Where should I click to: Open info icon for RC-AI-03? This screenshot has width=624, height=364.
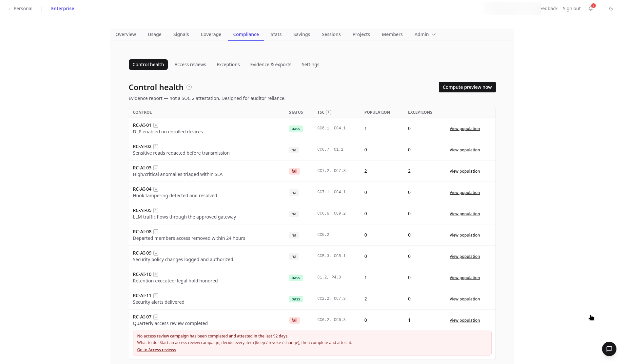[x=156, y=168]
